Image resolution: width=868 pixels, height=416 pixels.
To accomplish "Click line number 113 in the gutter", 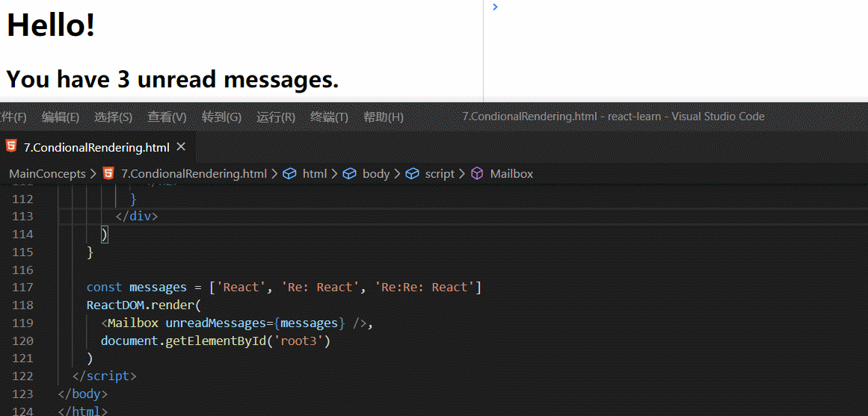I will pos(22,216).
